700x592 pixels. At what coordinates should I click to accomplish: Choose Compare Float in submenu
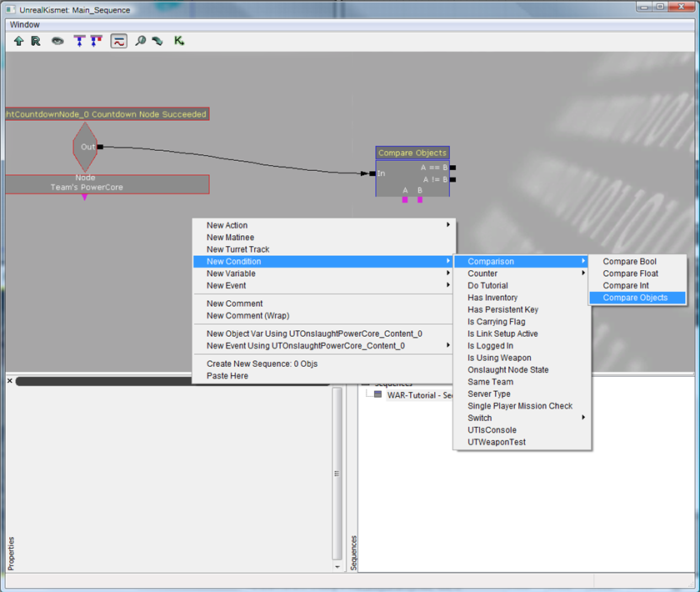click(637, 273)
